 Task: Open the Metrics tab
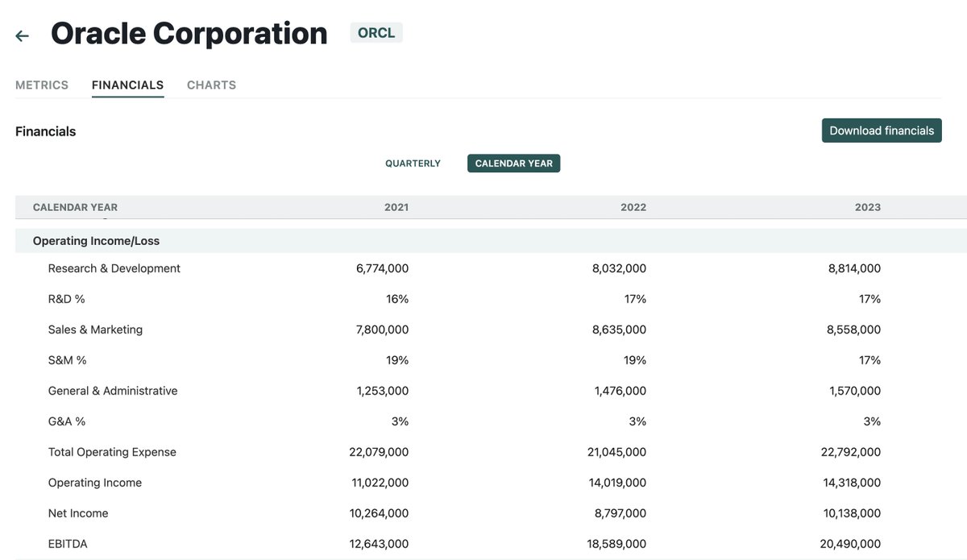(42, 85)
